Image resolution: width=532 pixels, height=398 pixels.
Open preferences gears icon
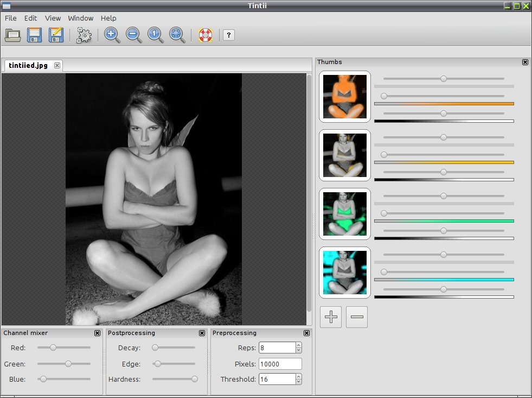[84, 35]
